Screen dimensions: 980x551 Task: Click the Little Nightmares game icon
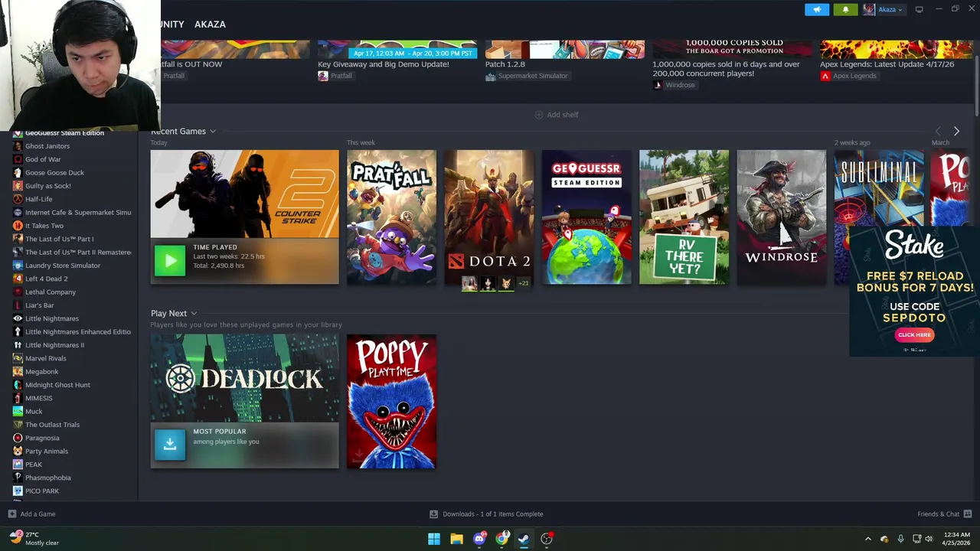[x=18, y=318]
